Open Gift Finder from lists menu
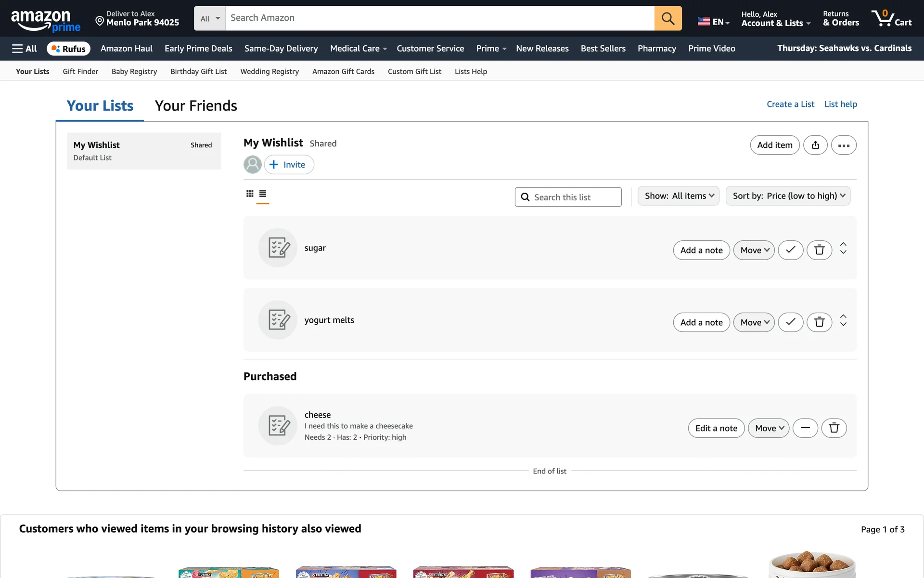This screenshot has height=578, width=924. point(80,71)
